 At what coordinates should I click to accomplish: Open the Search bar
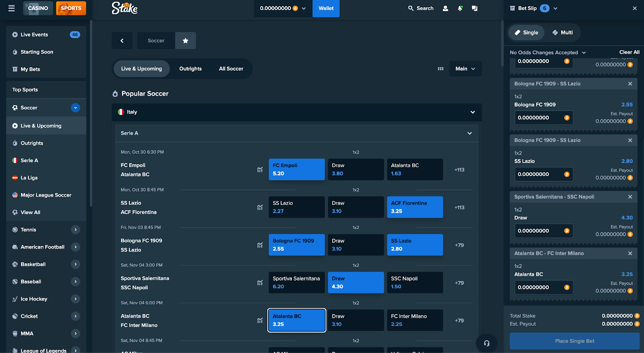421,8
